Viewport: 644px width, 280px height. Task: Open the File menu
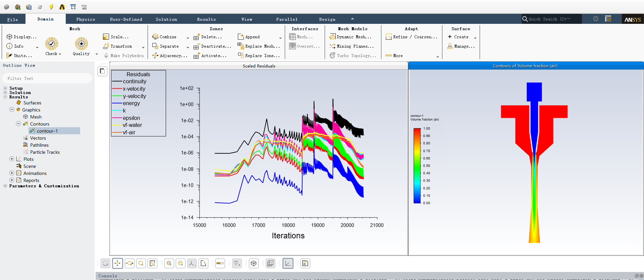(x=13, y=19)
